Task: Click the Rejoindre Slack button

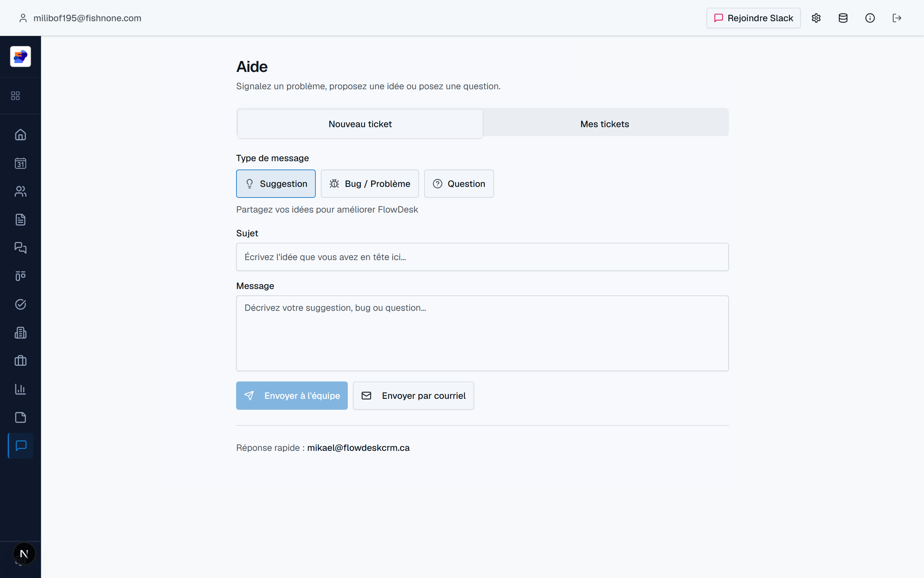Action: pyautogui.click(x=753, y=18)
